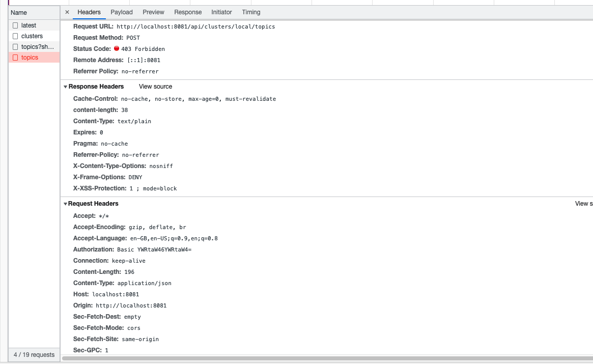593x364 pixels.
Task: Select the topics request in the list
Action: [31, 57]
